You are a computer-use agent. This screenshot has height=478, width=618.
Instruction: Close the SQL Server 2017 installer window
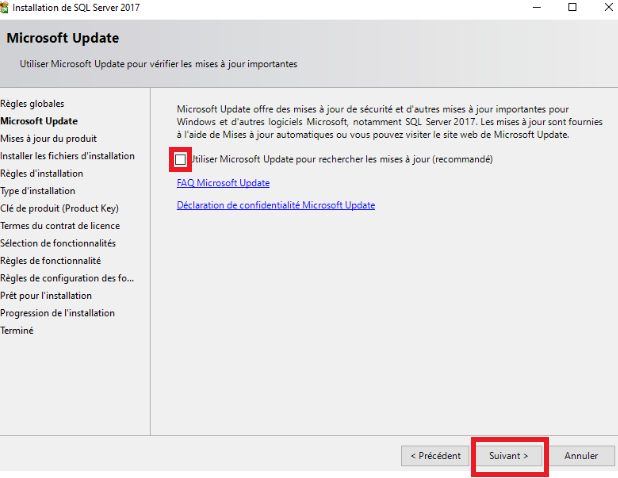tap(609, 7)
